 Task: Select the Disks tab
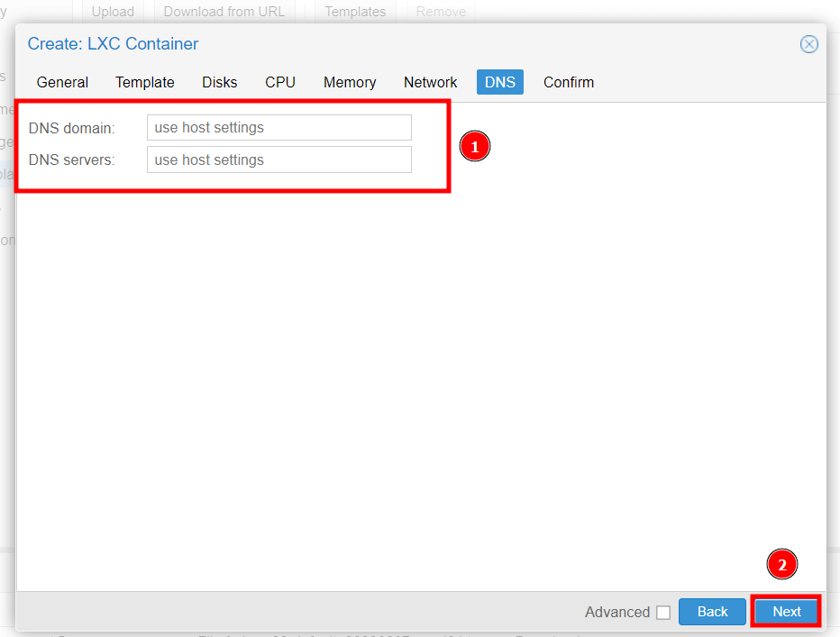click(x=219, y=82)
